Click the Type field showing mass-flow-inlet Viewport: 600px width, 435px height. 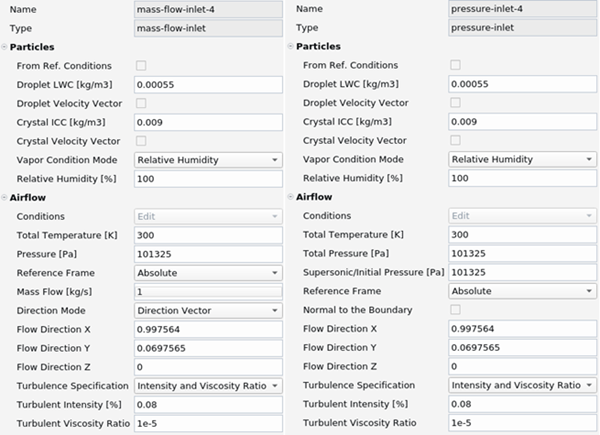tap(208, 28)
